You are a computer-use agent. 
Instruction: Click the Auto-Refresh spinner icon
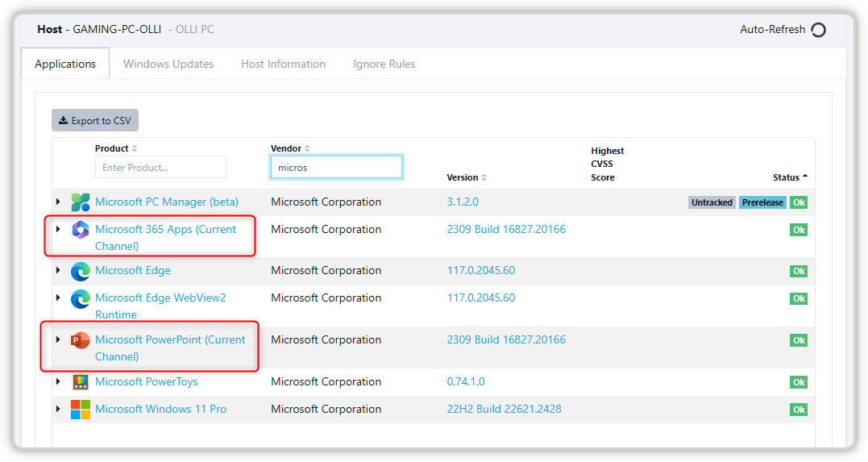tap(818, 30)
